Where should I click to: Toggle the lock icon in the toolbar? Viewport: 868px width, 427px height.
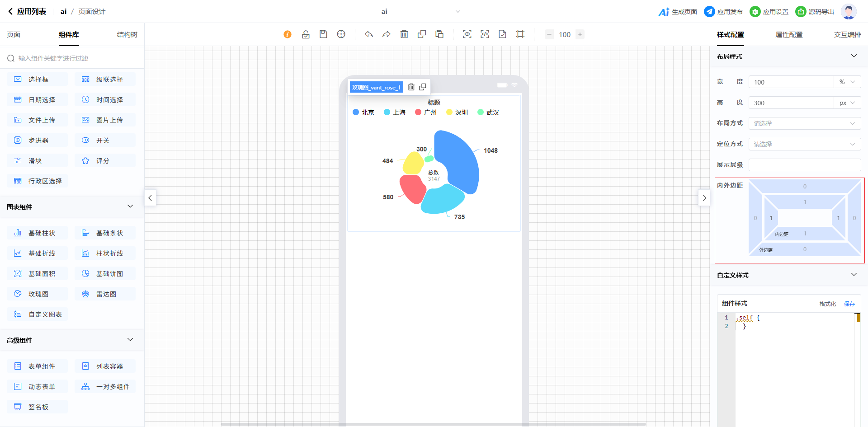click(306, 34)
